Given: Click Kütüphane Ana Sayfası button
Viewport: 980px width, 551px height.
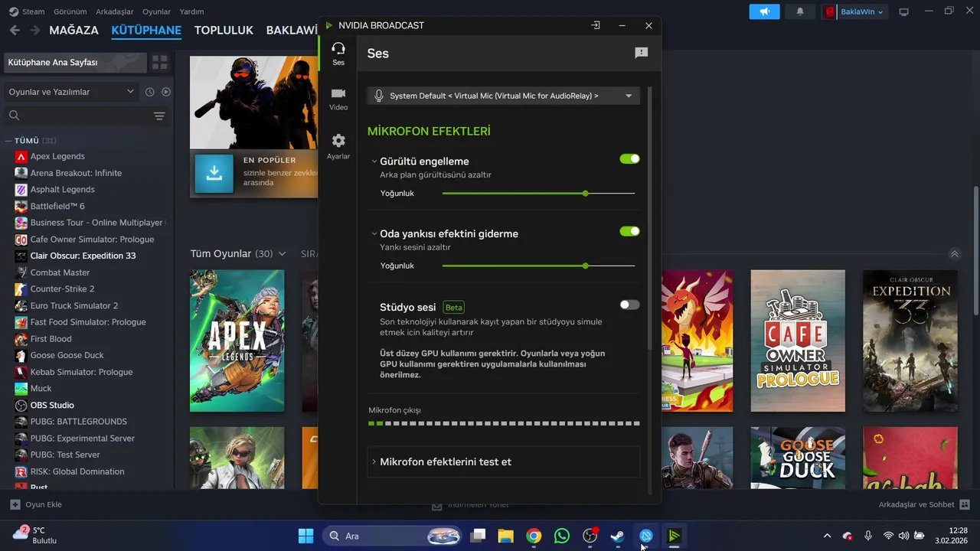Looking at the screenshot, I should [75, 62].
